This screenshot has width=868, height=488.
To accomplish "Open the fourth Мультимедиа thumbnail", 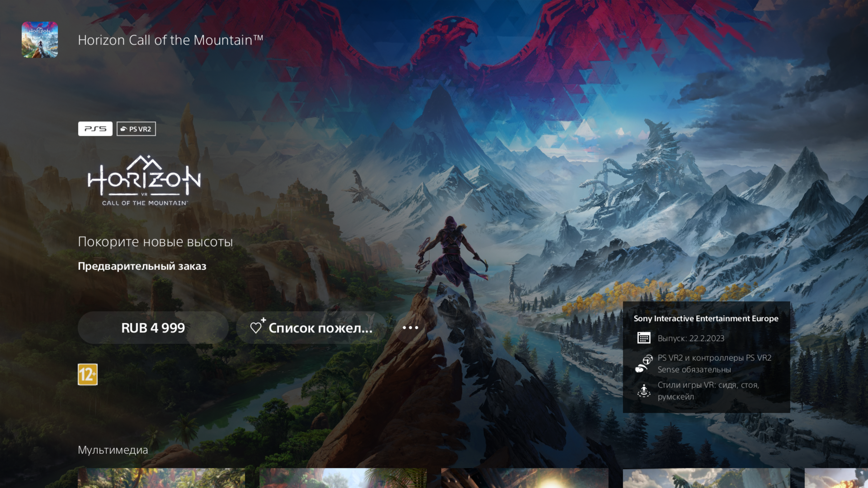I will coord(706,478).
